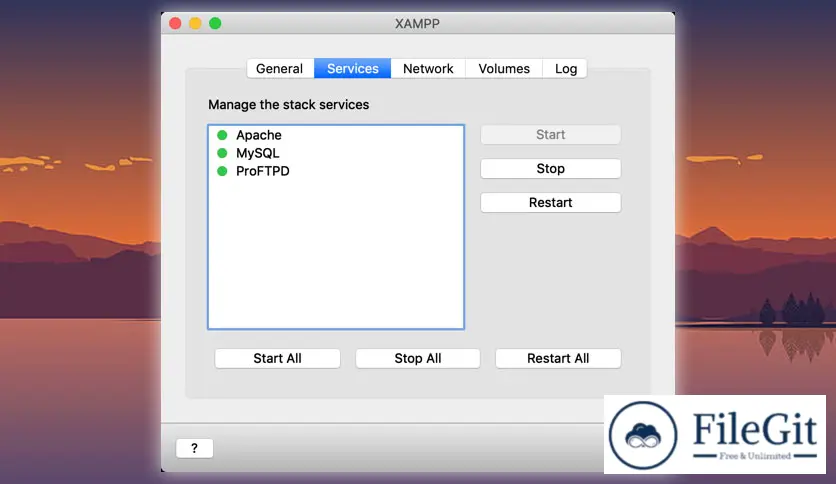Screen dimensions: 836x484
Task: Restart the selected service
Action: [550, 203]
